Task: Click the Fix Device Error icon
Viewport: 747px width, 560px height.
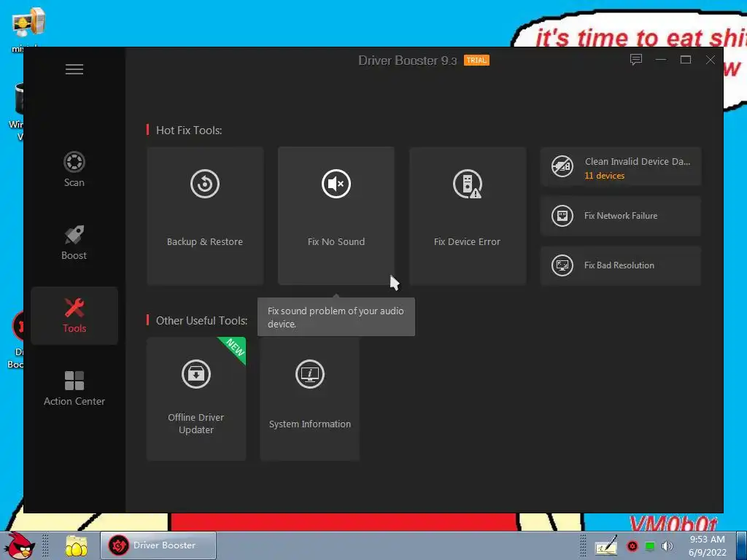Action: point(468,183)
